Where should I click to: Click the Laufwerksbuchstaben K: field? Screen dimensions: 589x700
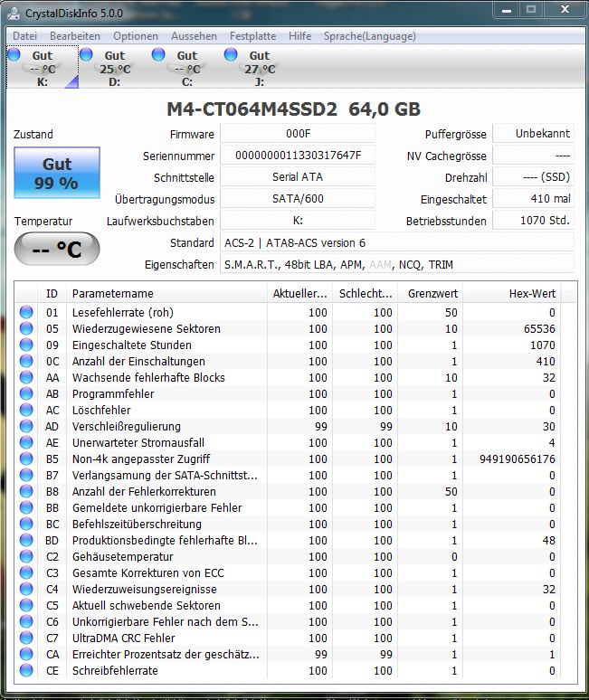point(298,221)
